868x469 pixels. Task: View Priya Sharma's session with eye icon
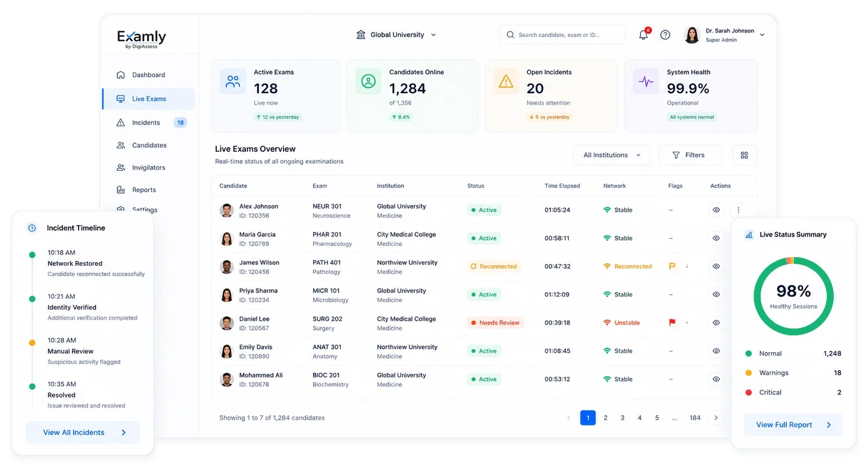click(716, 295)
